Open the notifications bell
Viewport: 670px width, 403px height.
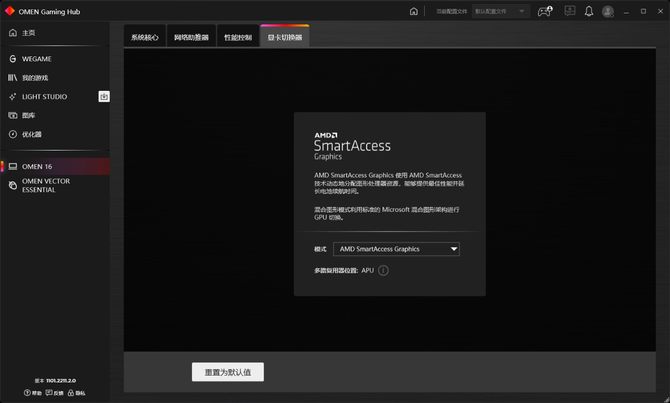click(589, 11)
